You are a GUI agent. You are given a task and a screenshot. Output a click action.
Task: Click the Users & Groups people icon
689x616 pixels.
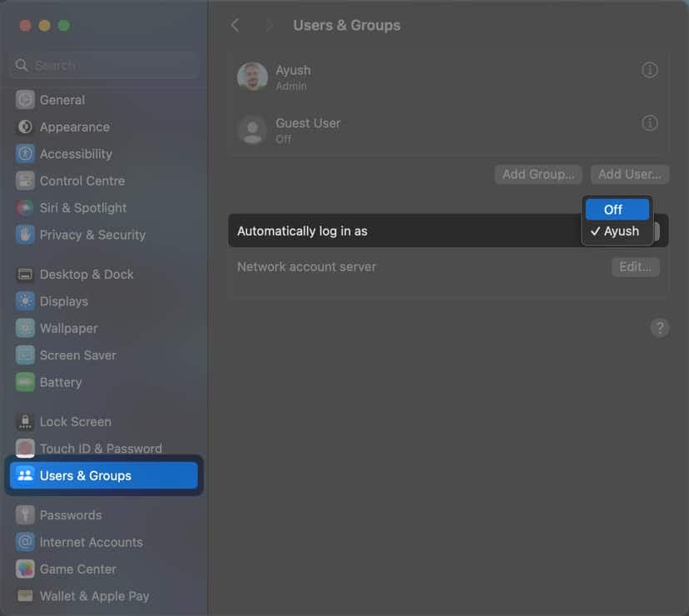[x=25, y=475]
